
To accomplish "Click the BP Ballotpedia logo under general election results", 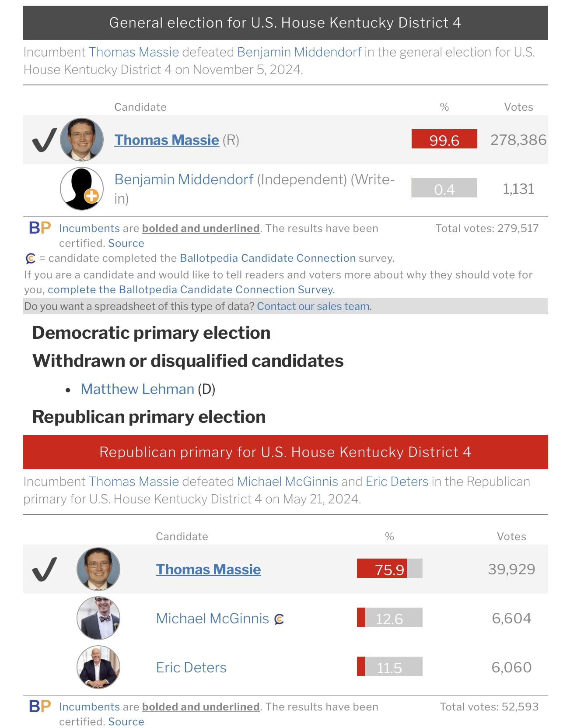I will (40, 228).
